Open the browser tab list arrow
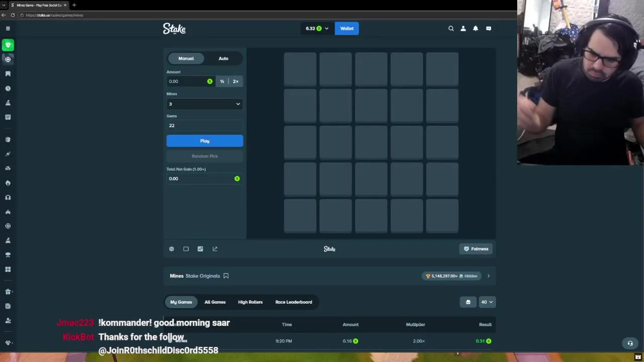The width and height of the screenshot is (644, 362). (x=4, y=5)
